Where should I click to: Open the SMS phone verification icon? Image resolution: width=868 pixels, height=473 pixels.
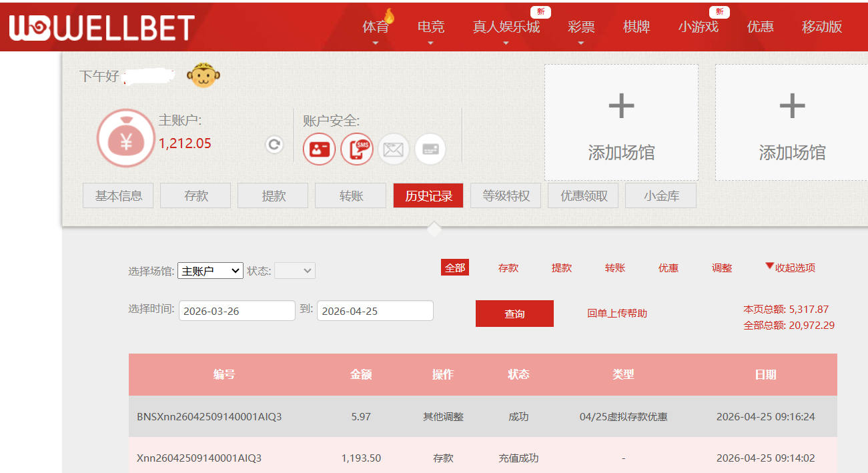[x=357, y=149]
